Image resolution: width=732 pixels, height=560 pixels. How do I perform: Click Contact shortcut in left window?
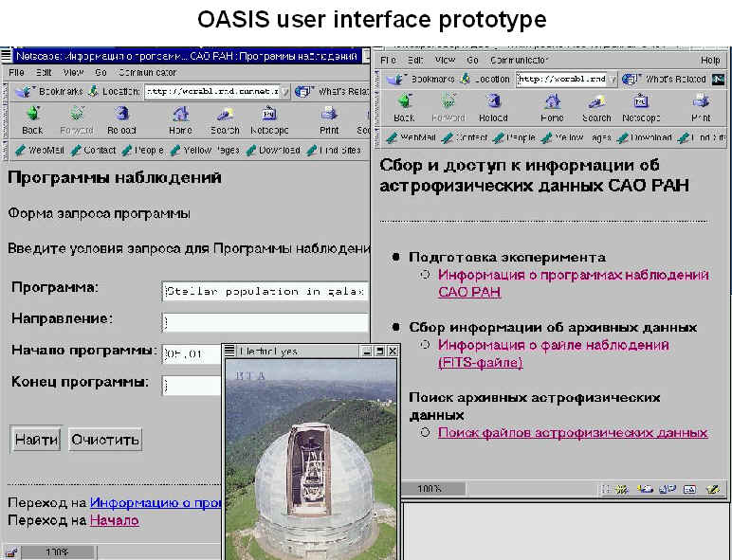(93, 151)
